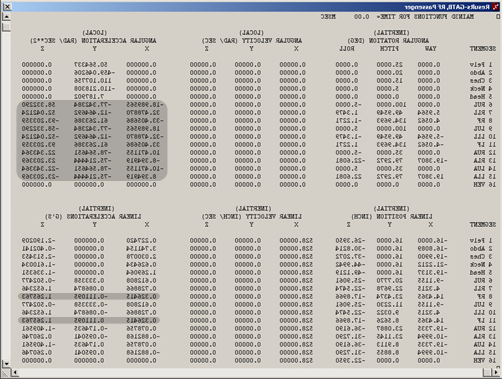
Task: Click the window resize grip in the corner
Action: (6, 373)
